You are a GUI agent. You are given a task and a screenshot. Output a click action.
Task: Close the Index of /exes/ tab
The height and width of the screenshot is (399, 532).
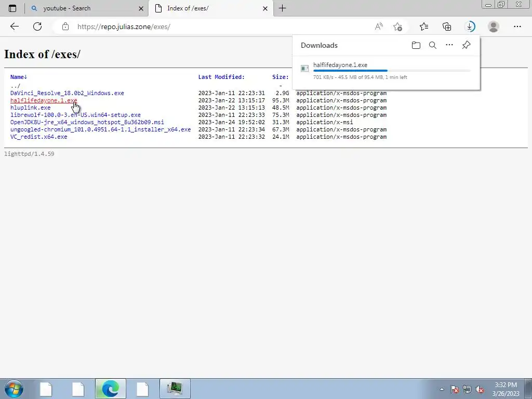tap(265, 8)
